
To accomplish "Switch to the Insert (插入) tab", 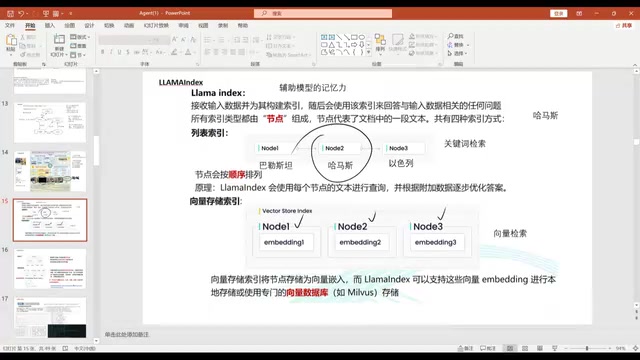I will point(50,25).
